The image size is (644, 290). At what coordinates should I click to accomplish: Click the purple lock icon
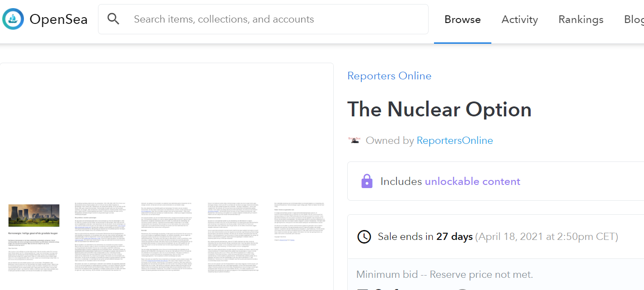[367, 181]
